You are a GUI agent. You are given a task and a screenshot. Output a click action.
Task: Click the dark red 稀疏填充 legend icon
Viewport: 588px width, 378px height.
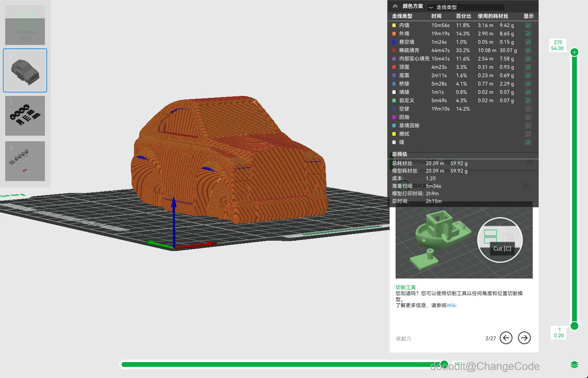pyautogui.click(x=394, y=51)
